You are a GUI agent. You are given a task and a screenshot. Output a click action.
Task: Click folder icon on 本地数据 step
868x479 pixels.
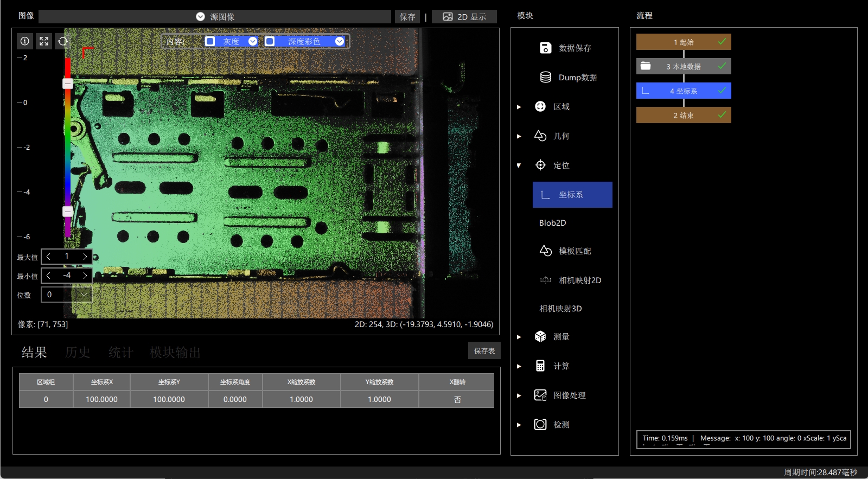click(x=646, y=66)
